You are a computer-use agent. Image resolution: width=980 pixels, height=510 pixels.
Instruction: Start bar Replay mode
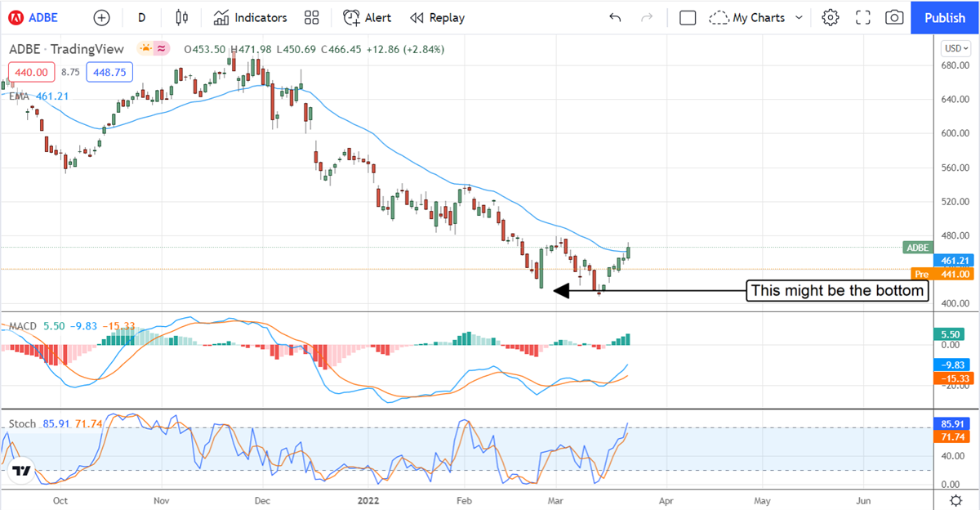coord(437,17)
